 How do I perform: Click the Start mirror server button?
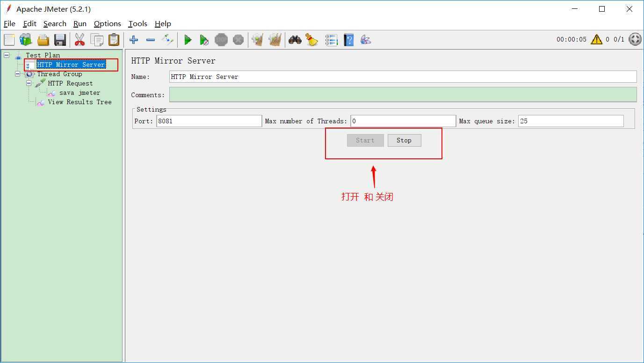click(365, 140)
